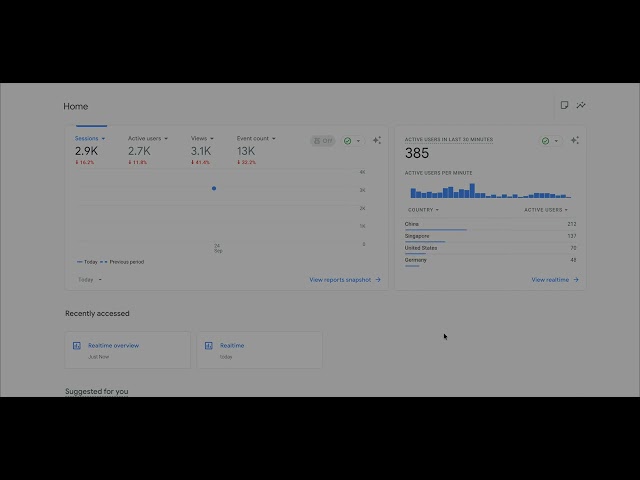Open Views metric dropdown

point(202,138)
